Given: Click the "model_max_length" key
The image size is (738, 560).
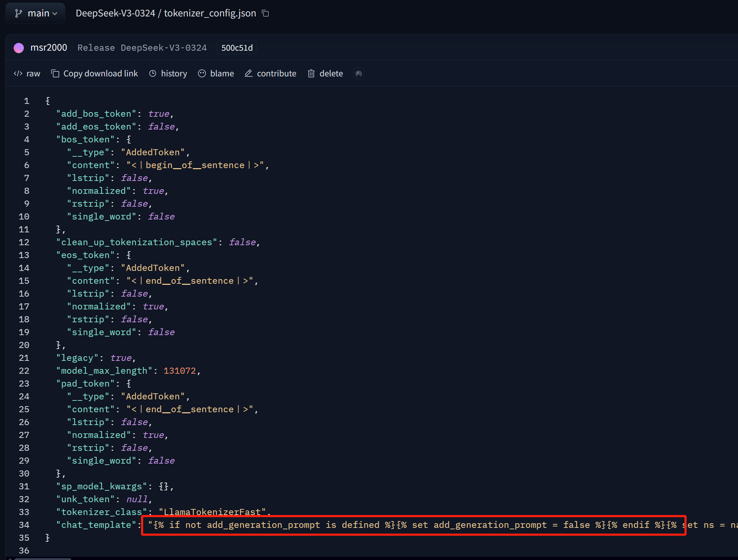Looking at the screenshot, I should pos(105,371).
